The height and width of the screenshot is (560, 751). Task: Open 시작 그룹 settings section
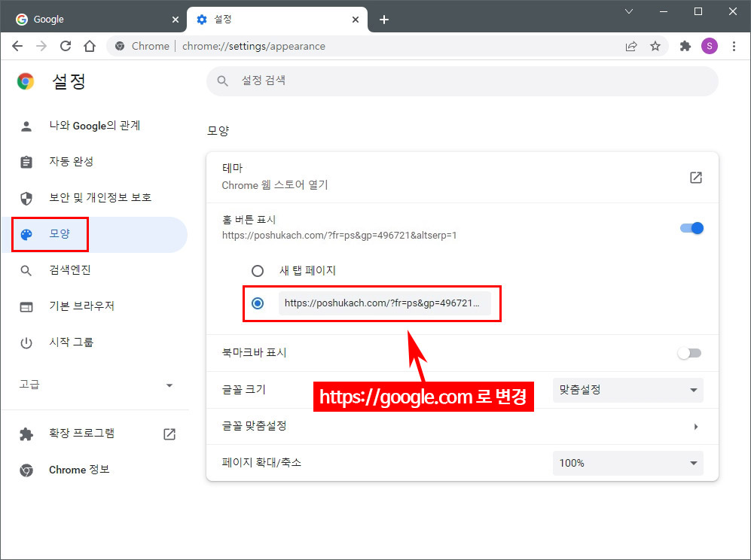[x=95, y=343]
